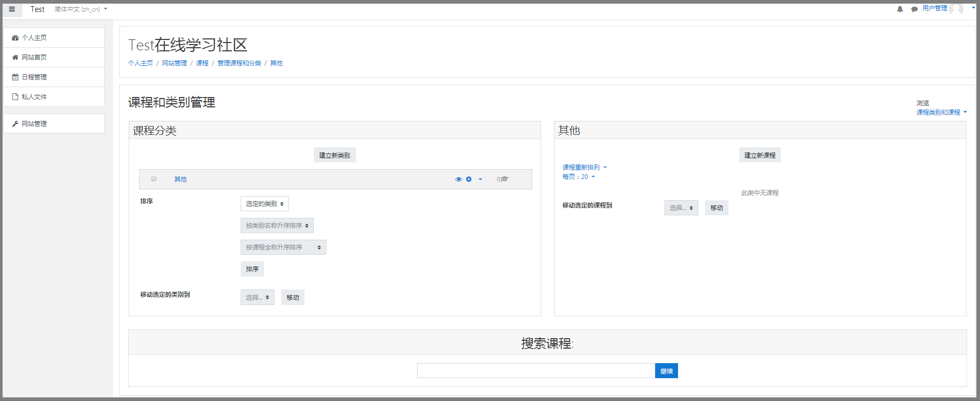Open the notifications bell icon
Image resolution: width=980 pixels, height=401 pixels.
(900, 9)
